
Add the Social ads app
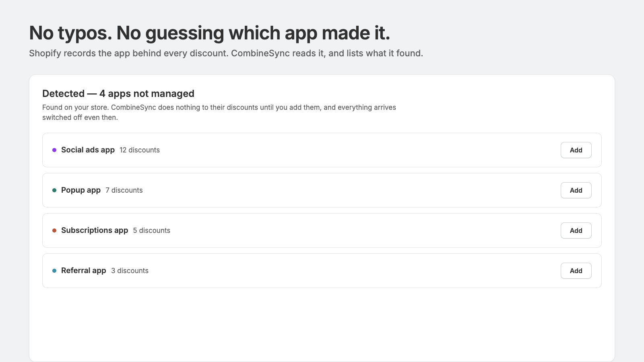point(576,150)
